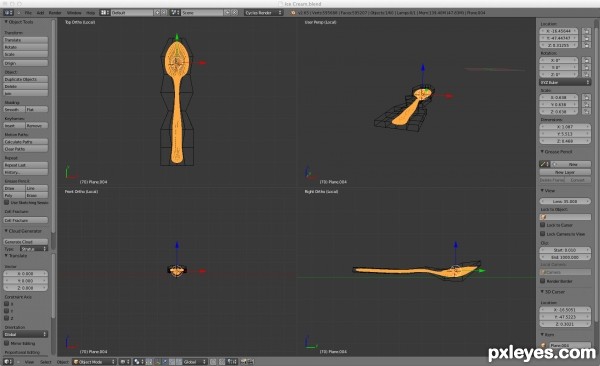Image resolution: width=600 pixels, height=366 pixels.
Task: Open the Window menu
Action: pos(74,13)
